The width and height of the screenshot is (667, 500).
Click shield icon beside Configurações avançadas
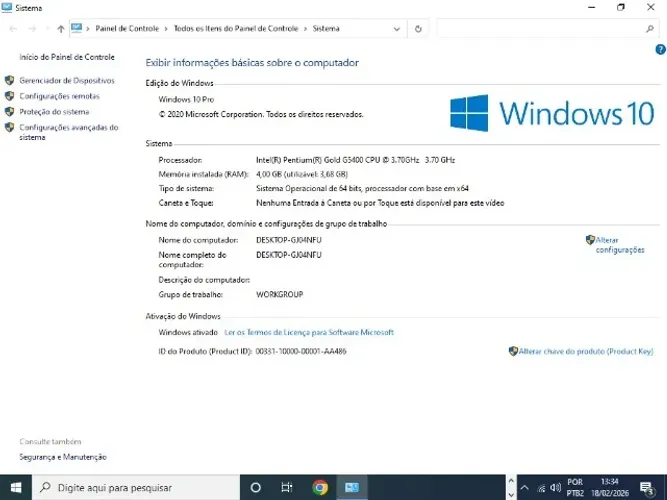coord(9,127)
